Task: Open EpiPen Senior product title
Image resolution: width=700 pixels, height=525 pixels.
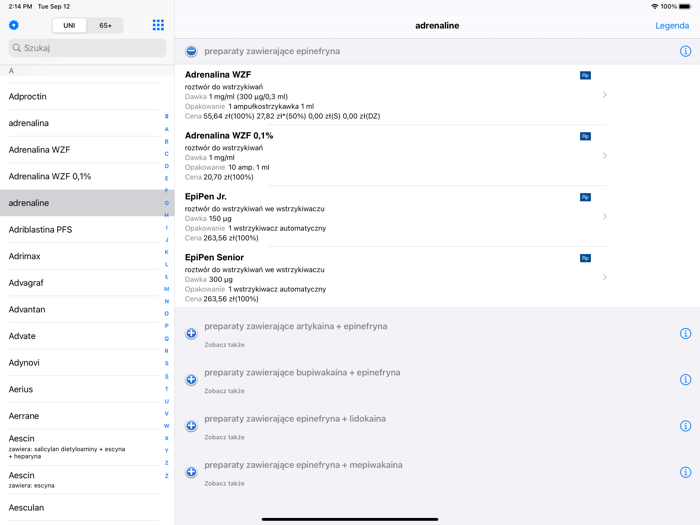Action: click(x=214, y=258)
